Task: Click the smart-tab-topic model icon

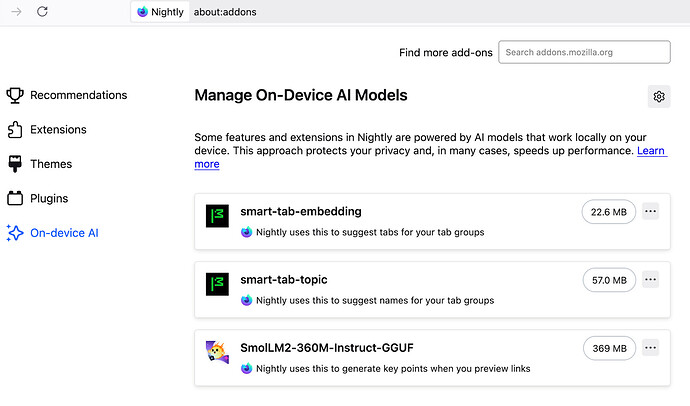Action: (x=217, y=284)
